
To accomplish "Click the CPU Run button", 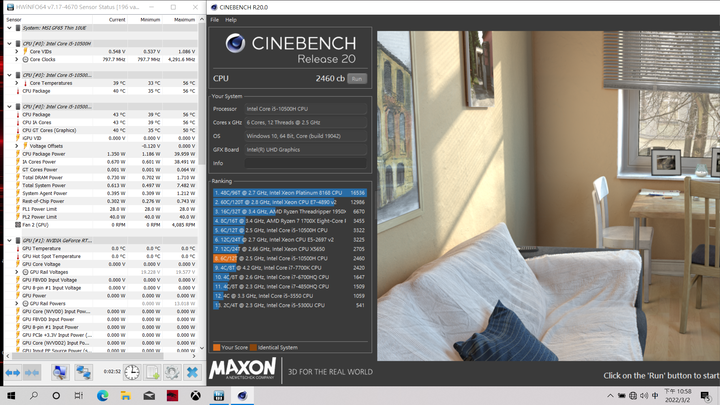I will 357,79.
